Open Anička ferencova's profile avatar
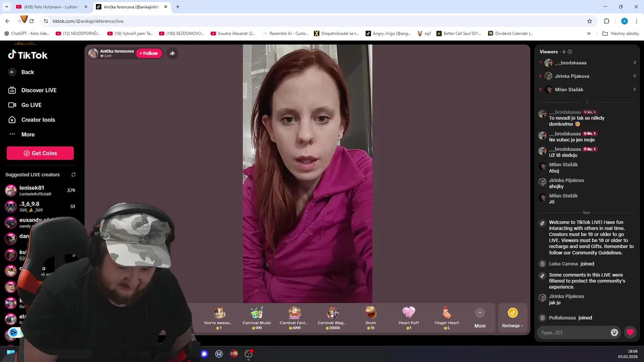This screenshot has width=644, height=362. [x=93, y=53]
